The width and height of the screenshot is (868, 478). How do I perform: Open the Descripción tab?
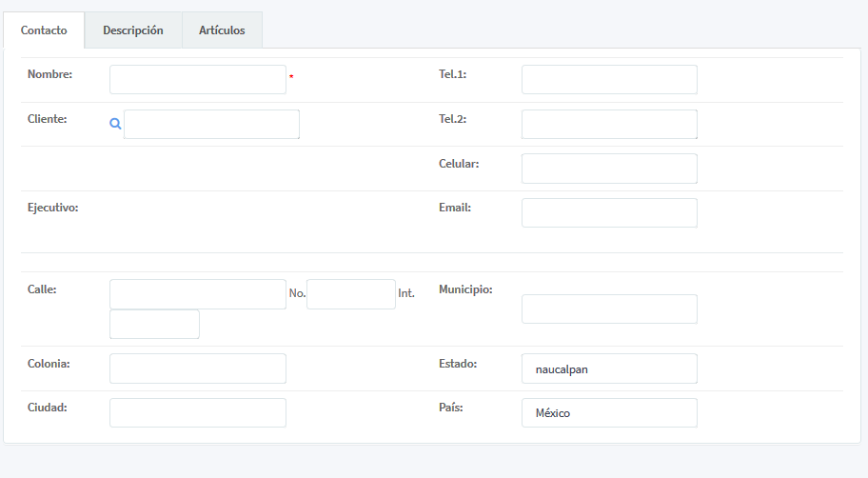(133, 30)
